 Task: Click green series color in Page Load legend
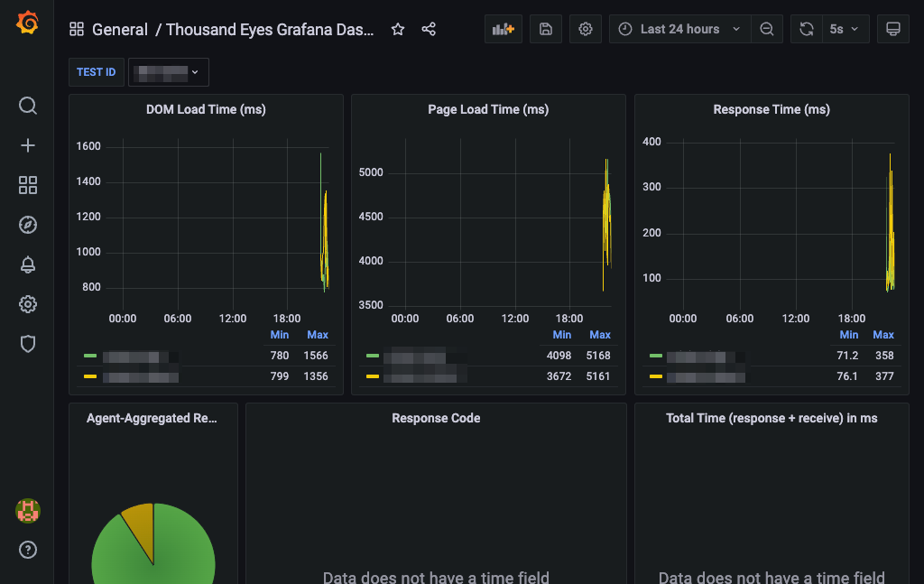coord(373,356)
